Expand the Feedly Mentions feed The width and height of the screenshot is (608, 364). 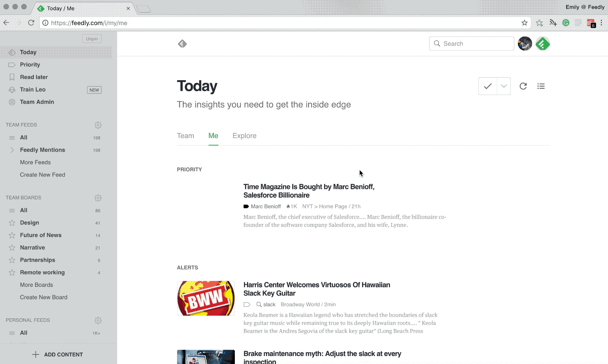(12, 150)
